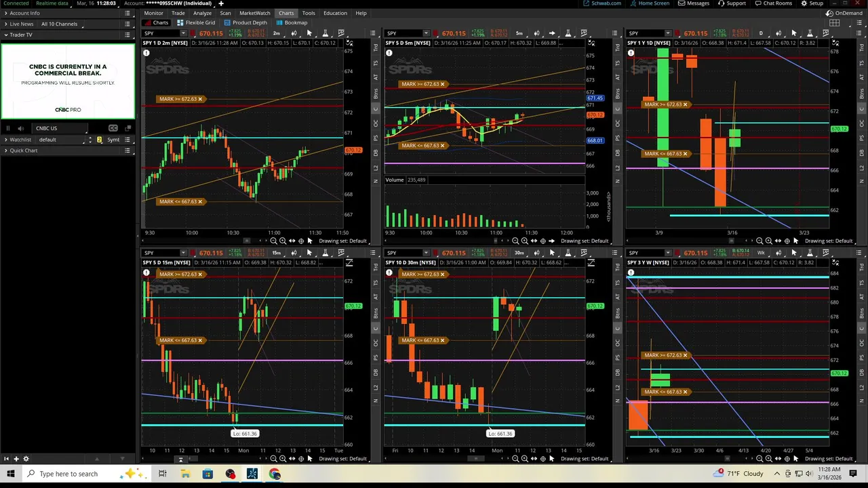Open Drawing set: Default under SPY 5m chart
The height and width of the screenshot is (488, 868).
[585, 241]
